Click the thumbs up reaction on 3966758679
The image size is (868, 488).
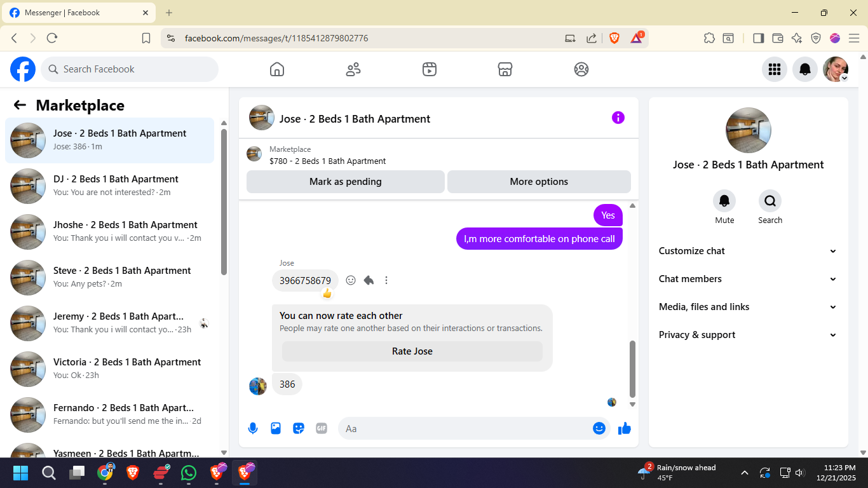tap(327, 294)
